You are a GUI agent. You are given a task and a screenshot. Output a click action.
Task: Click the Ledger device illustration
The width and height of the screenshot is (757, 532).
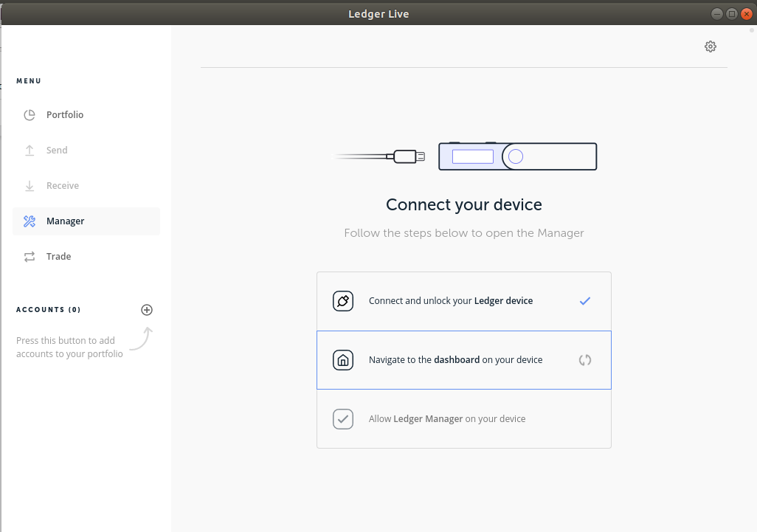[517, 156]
